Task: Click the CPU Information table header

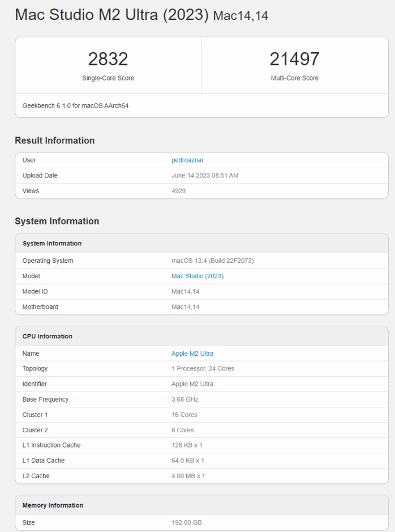Action: tap(48, 337)
